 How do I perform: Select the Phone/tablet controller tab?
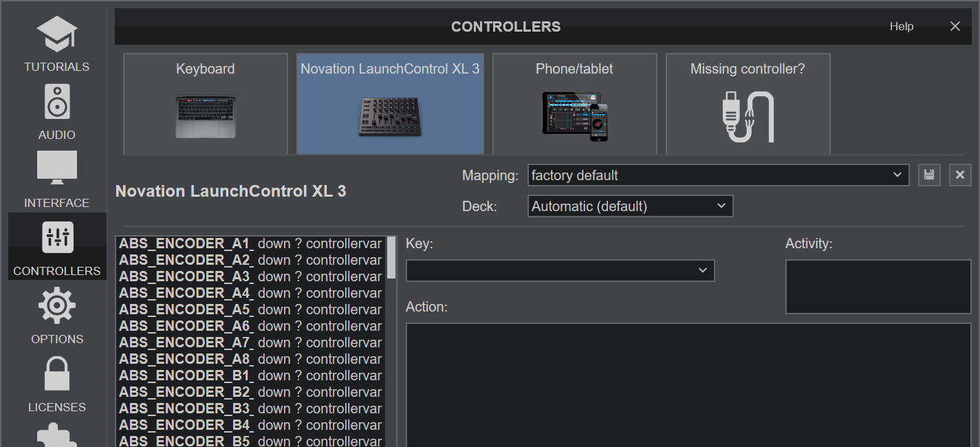pyautogui.click(x=574, y=104)
